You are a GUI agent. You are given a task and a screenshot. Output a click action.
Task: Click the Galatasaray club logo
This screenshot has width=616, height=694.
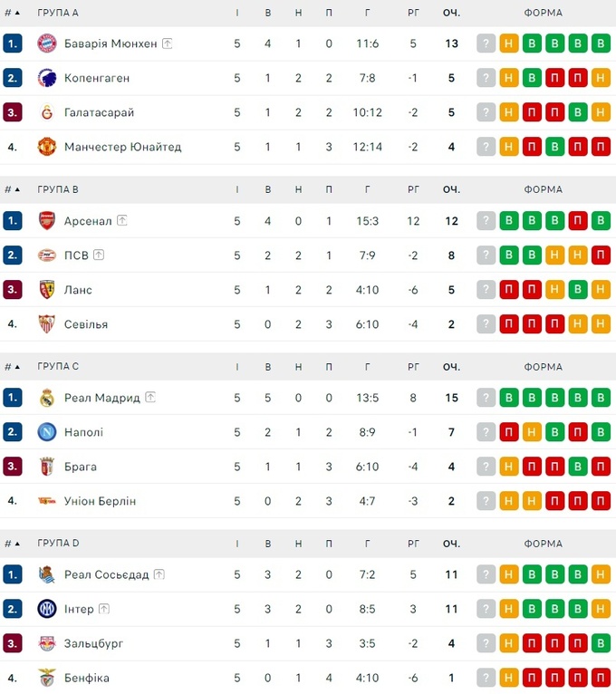pyautogui.click(x=47, y=112)
